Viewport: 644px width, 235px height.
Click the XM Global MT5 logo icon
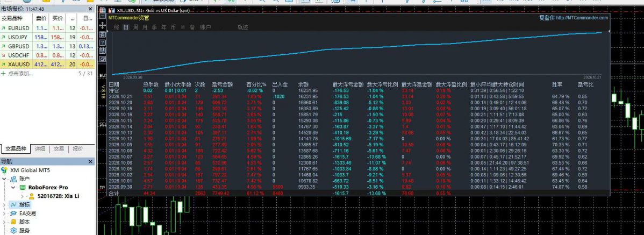click(4, 170)
